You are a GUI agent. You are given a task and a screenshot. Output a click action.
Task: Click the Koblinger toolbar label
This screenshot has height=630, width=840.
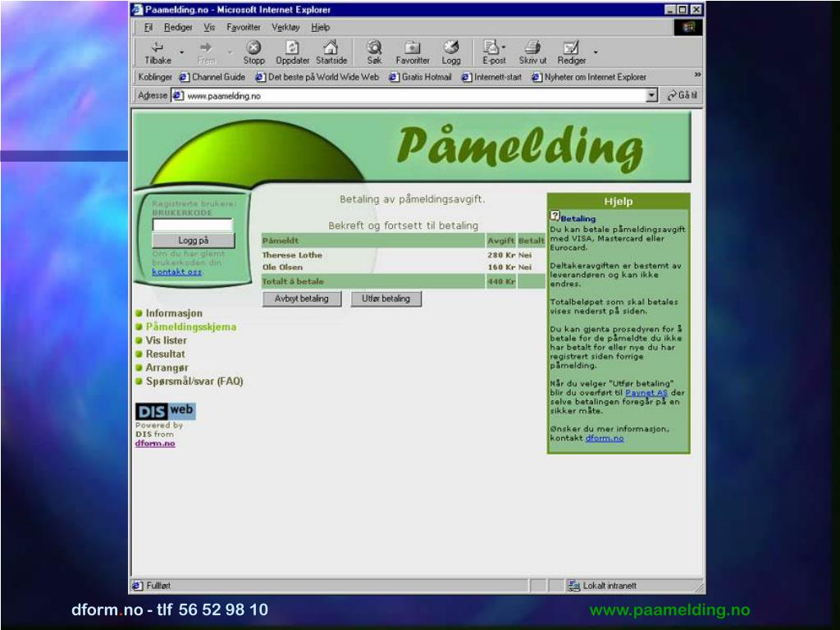(155, 77)
